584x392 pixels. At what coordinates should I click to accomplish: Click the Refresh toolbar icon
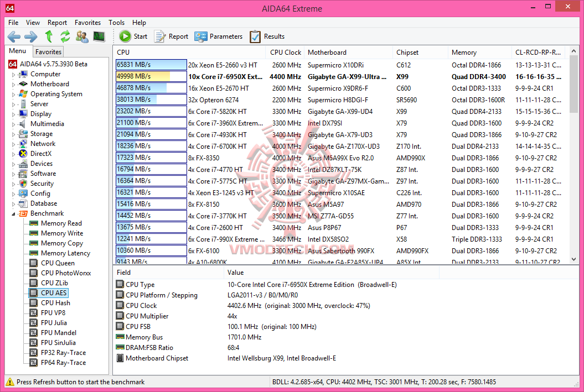[65, 36]
